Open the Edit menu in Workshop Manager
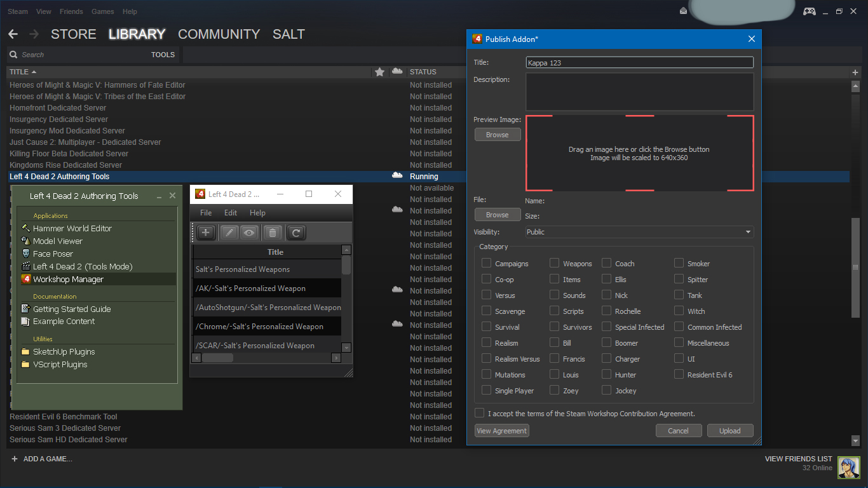This screenshot has width=868, height=488. [231, 213]
